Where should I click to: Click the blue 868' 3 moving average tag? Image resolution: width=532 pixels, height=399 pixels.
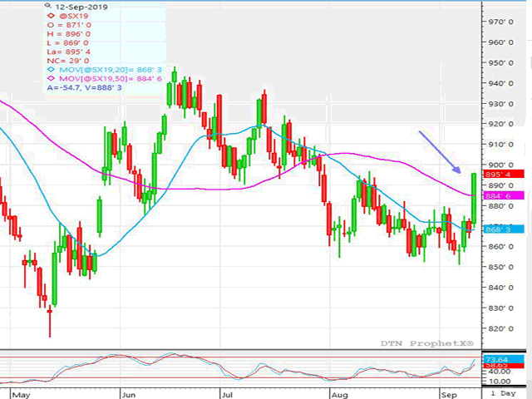click(x=504, y=229)
